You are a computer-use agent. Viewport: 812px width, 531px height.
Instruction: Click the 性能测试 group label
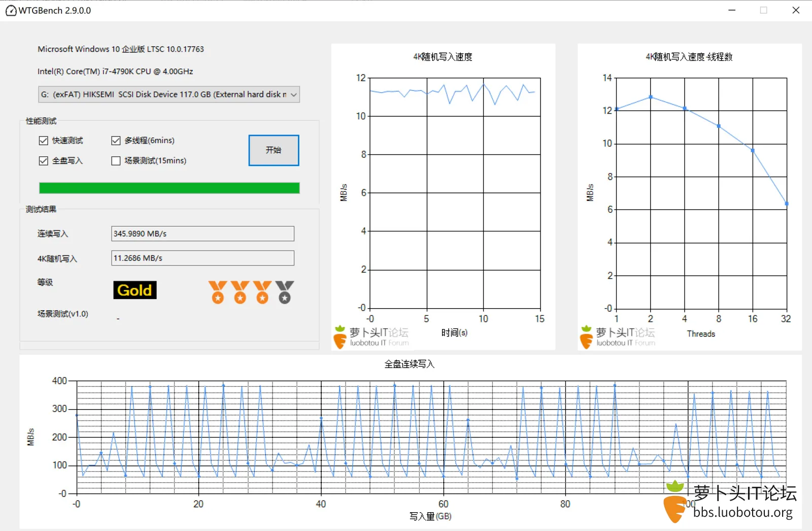41,121
